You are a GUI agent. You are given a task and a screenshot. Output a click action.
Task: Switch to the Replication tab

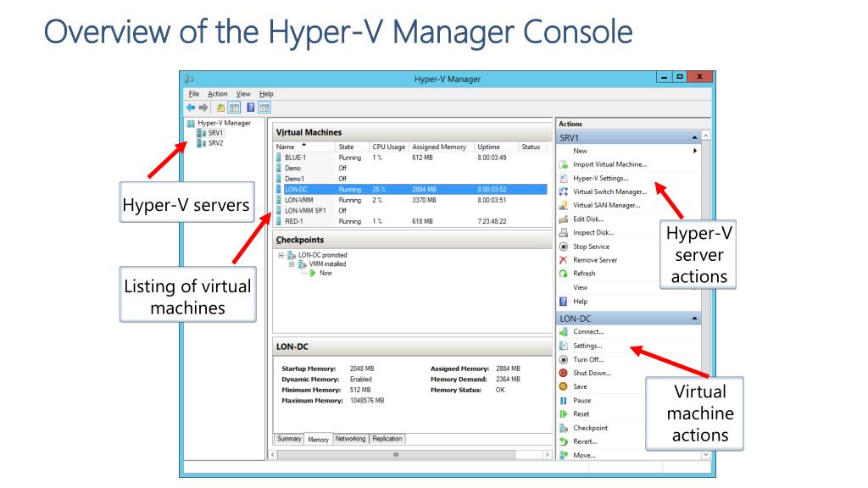(387, 439)
